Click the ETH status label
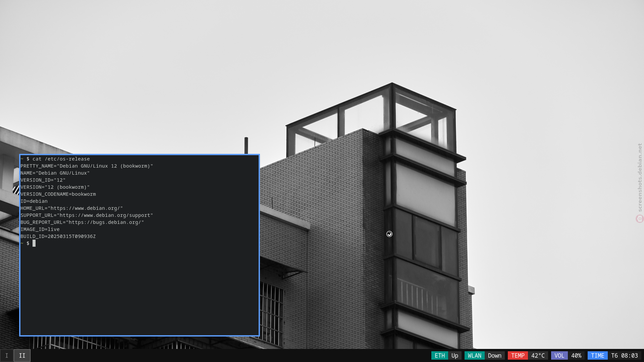Screen dimensions: 644x362 click(x=440, y=356)
